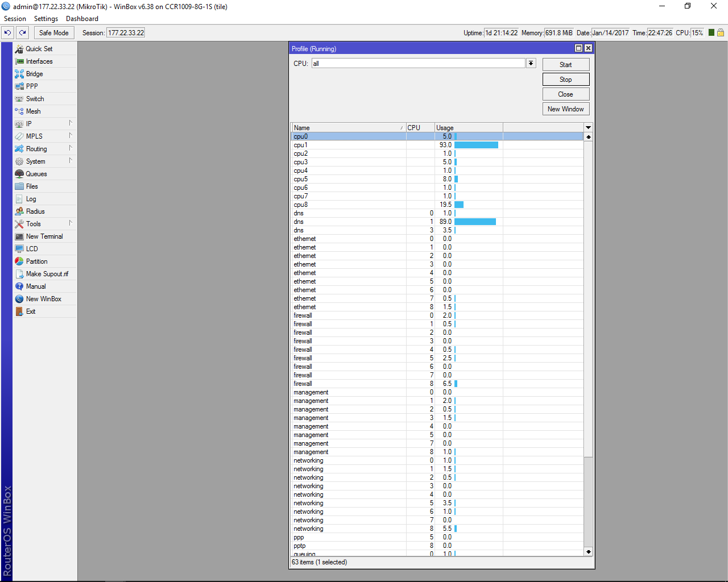This screenshot has height=582, width=728.
Task: Toggle Safe Mode button
Action: [x=54, y=33]
